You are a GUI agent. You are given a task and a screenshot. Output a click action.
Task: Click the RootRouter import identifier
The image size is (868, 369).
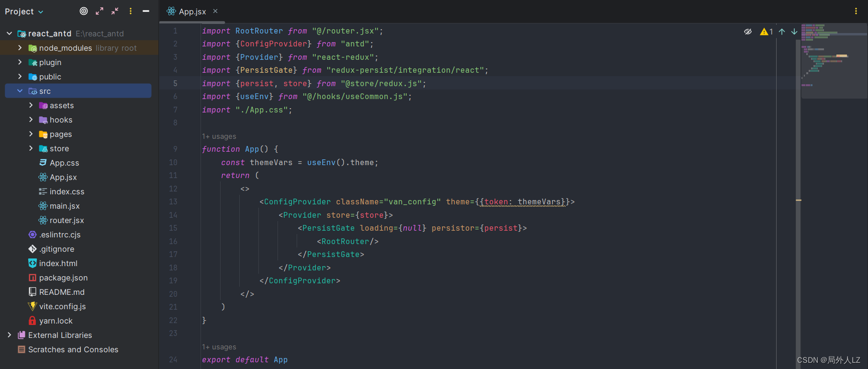[259, 31]
